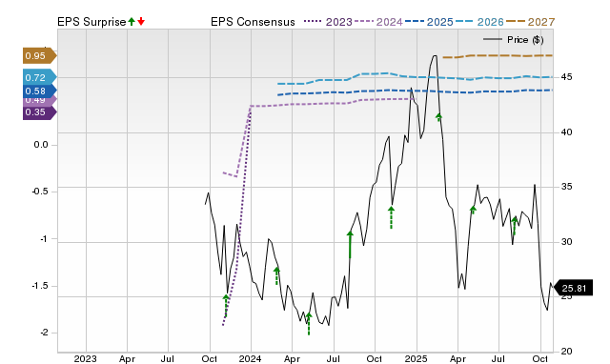Viewport: 610px width, 364px height.
Task: Click the green up arrow in the EPS Surprise legend
Action: click(x=132, y=21)
